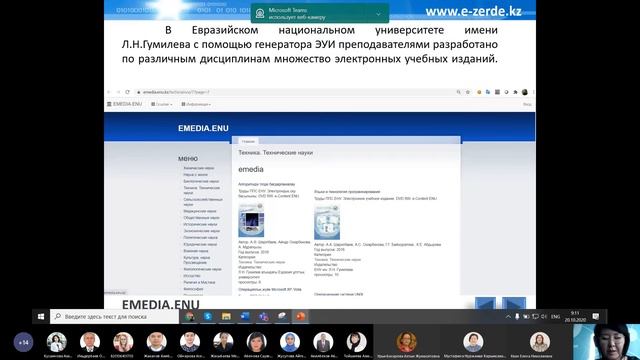Open Исторические науки in the side menu

click(200, 224)
